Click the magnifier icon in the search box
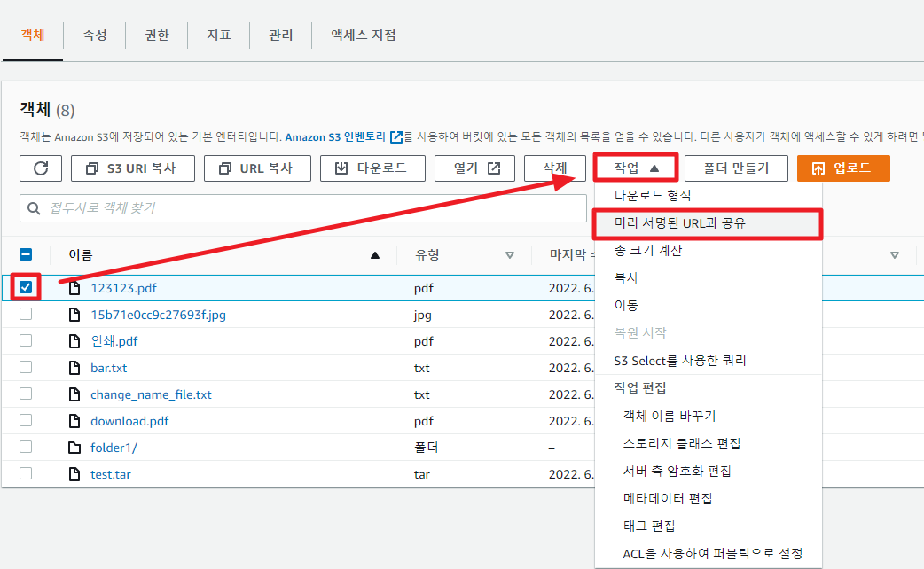This screenshot has width=924, height=569. 35,208
